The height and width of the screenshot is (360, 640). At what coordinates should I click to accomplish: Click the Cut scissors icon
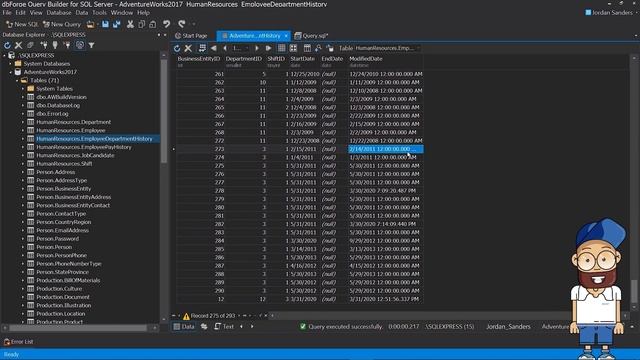click(130, 24)
